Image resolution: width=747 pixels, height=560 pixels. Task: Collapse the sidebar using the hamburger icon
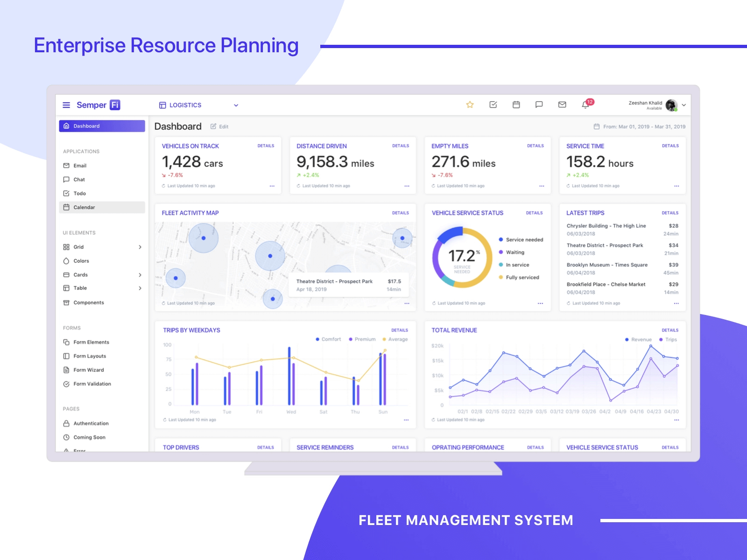[67, 105]
